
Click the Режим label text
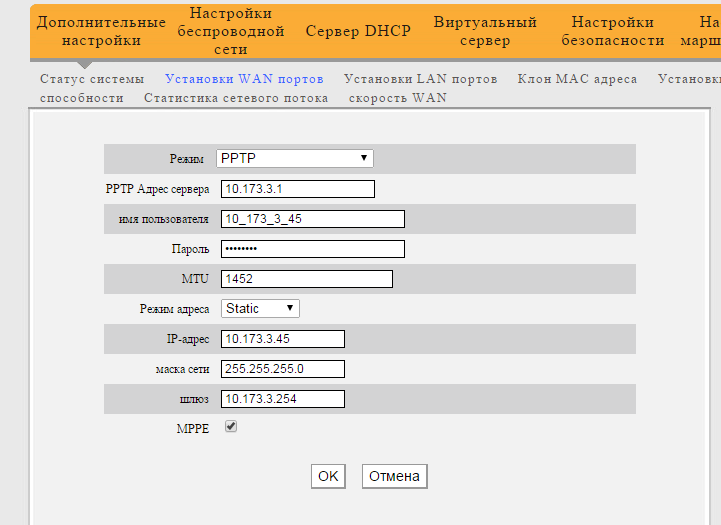[x=186, y=159]
